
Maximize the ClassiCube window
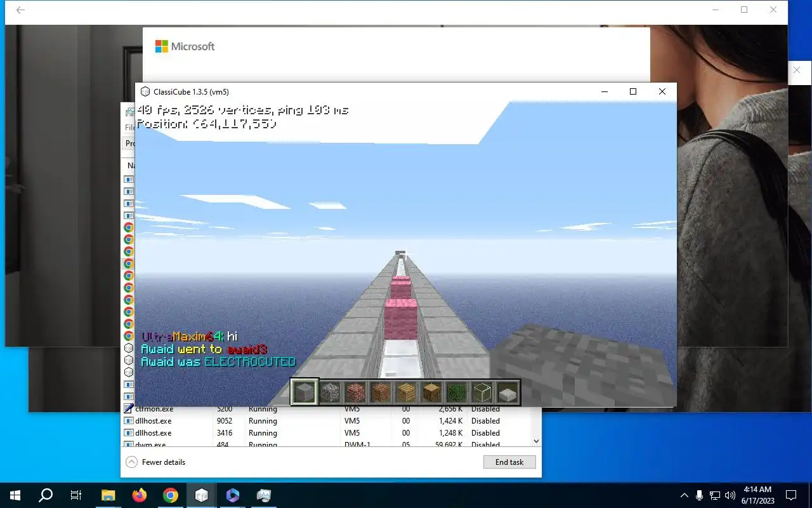click(x=632, y=91)
